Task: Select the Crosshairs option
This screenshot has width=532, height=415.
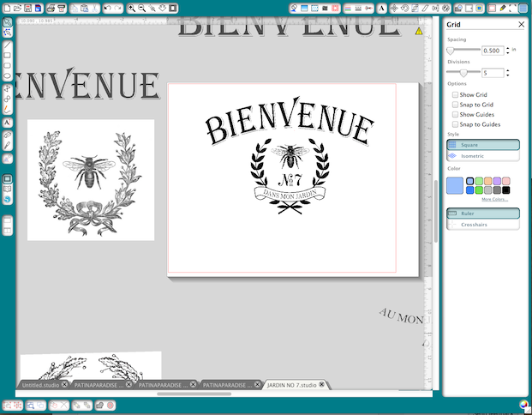Action: tap(483, 225)
